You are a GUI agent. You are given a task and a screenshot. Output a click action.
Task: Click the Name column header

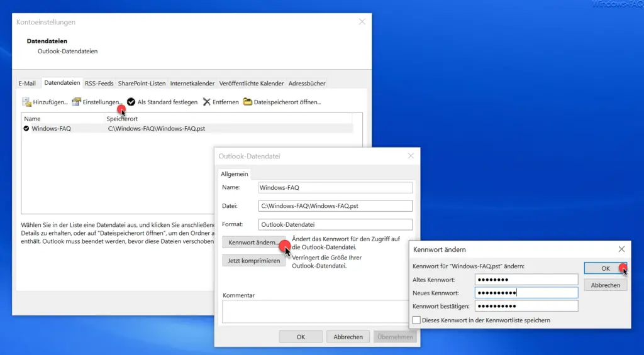coord(32,119)
